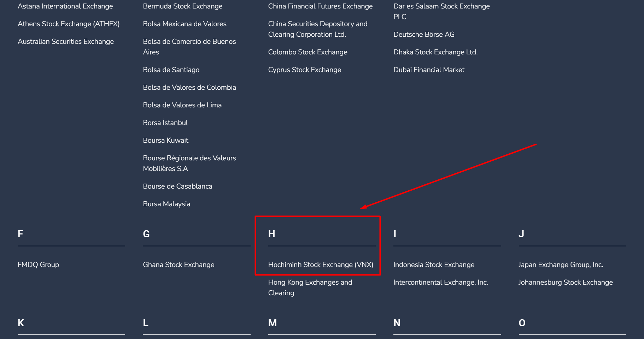Open Bursa Malaysia link

pyautogui.click(x=166, y=204)
